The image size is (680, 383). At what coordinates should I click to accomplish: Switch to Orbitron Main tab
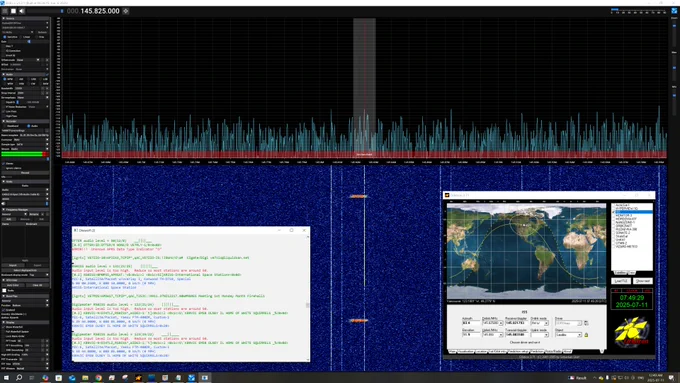coord(452,351)
